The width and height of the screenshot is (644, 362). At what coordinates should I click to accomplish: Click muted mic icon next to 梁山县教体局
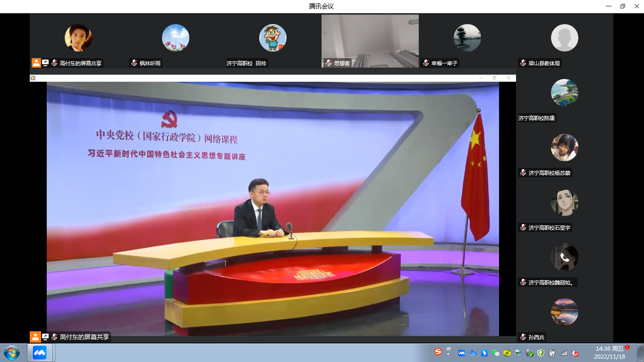pyautogui.click(x=523, y=63)
